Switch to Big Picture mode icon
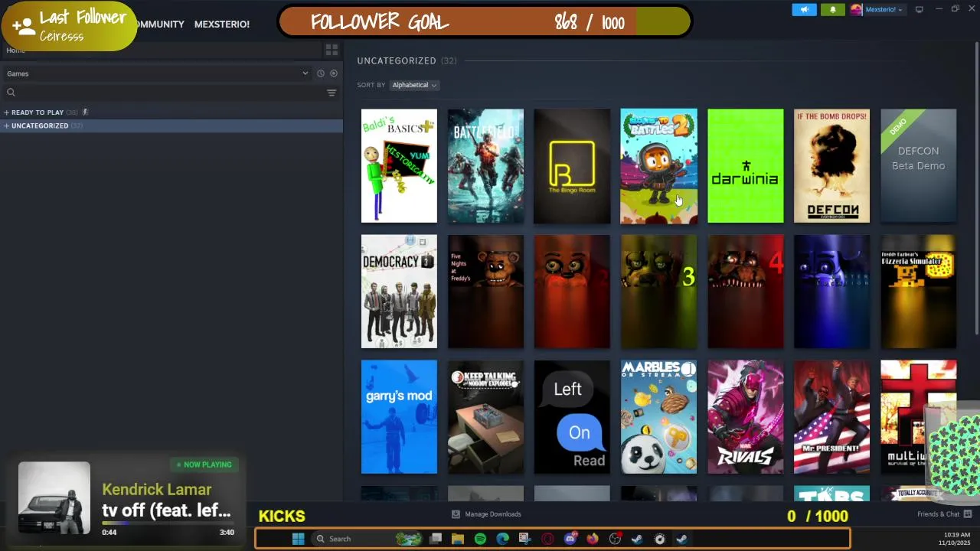 (919, 10)
